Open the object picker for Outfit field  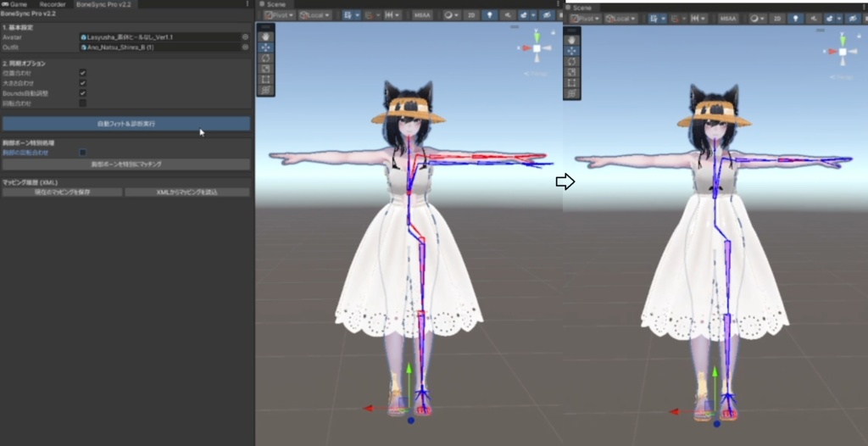245,47
